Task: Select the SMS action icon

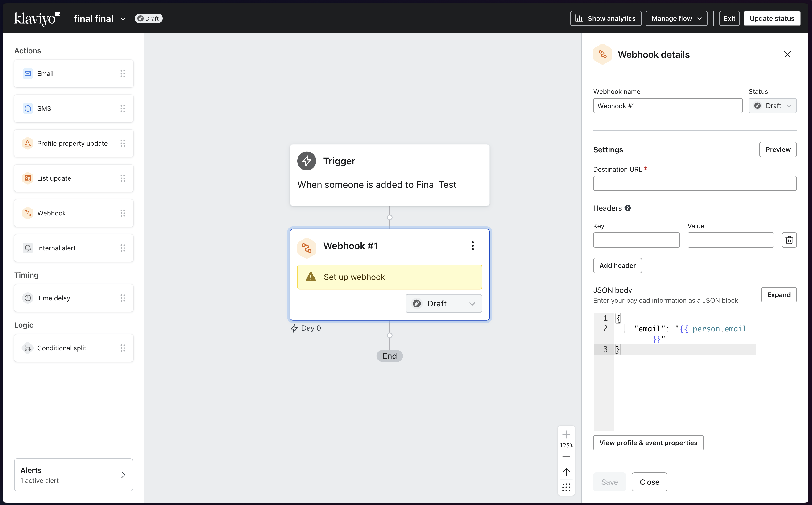Action: (x=28, y=108)
